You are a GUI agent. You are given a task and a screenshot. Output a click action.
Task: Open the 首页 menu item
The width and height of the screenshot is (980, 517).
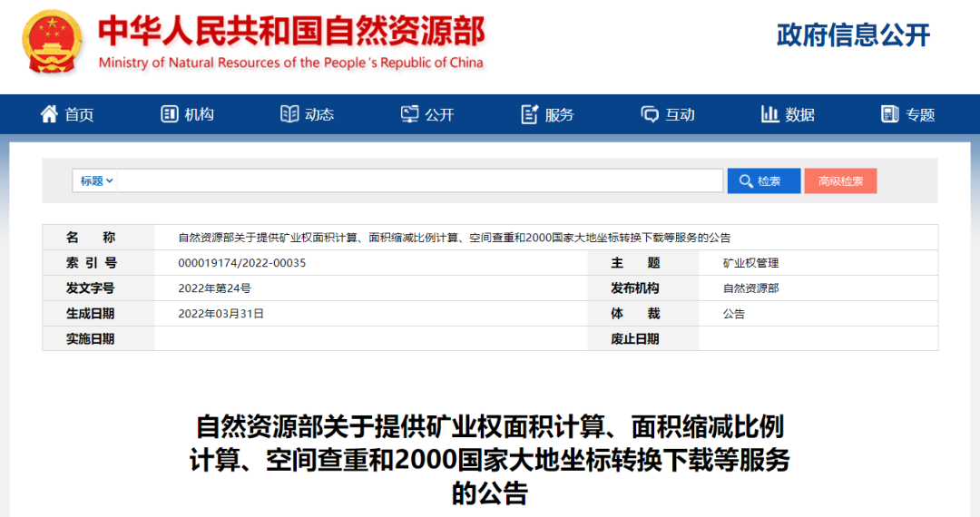(x=79, y=114)
